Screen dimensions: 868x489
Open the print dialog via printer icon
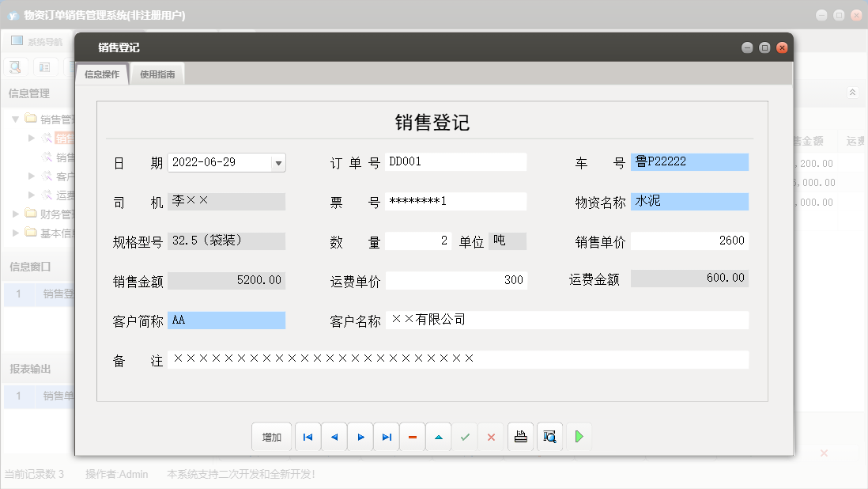tap(520, 436)
